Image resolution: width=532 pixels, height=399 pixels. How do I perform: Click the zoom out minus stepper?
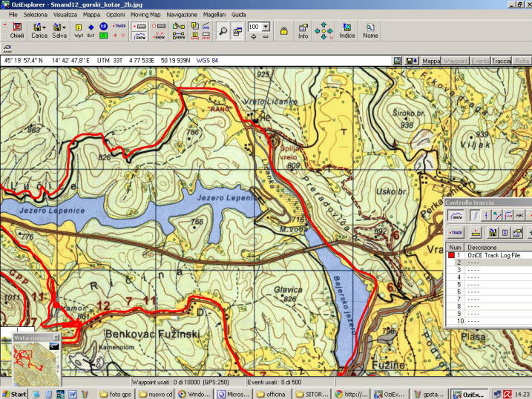(266, 36)
